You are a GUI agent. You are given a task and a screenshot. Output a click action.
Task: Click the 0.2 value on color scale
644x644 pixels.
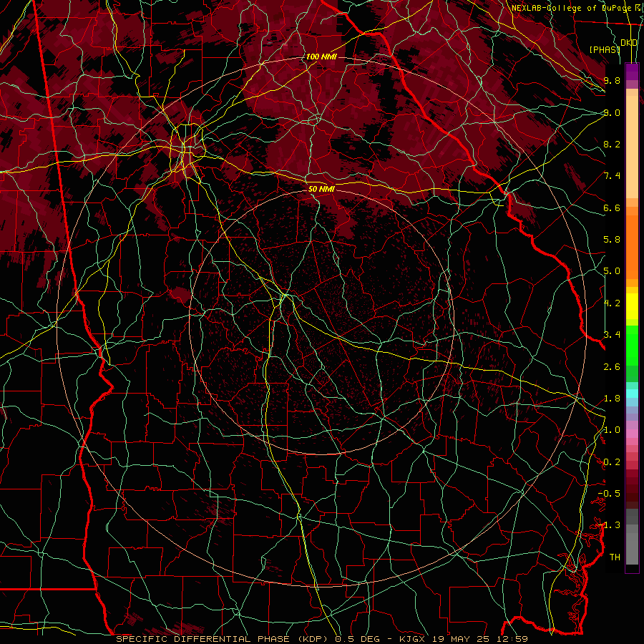pos(612,462)
